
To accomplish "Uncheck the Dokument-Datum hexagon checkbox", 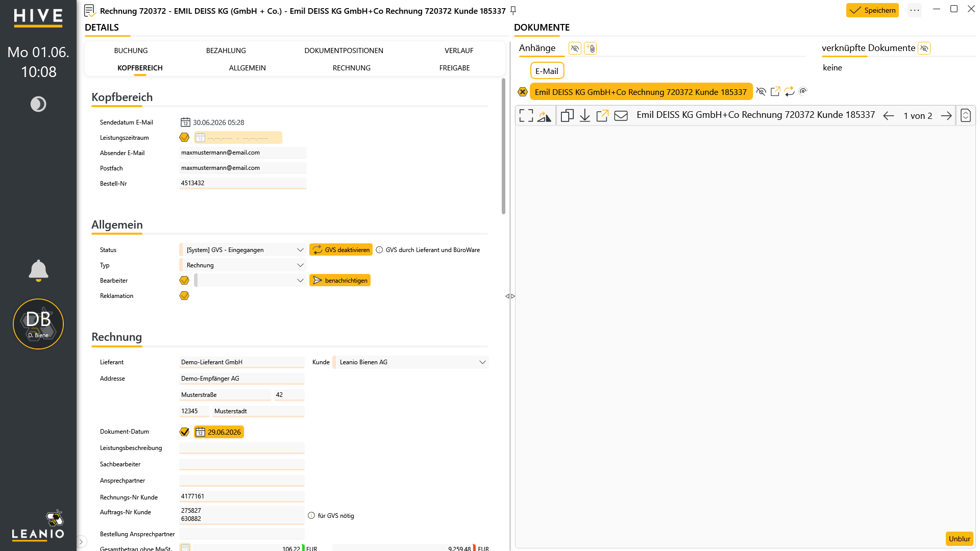I will tap(184, 432).
